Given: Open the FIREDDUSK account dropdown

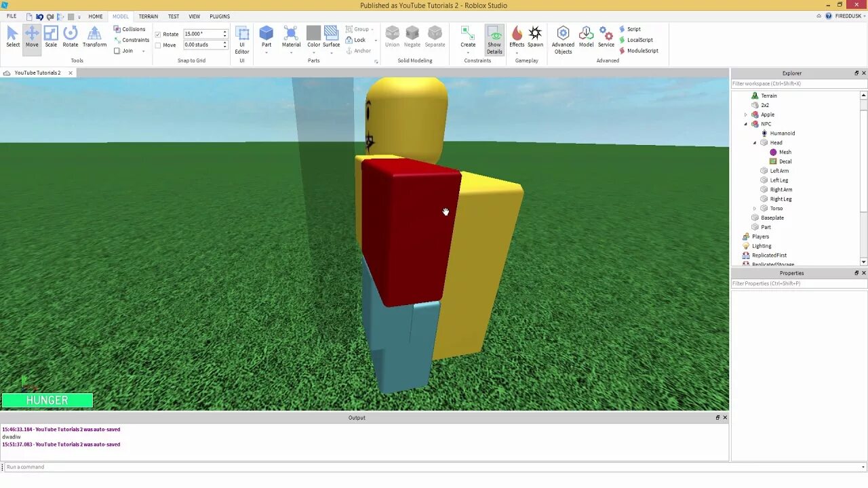Looking at the screenshot, I should pos(864,16).
